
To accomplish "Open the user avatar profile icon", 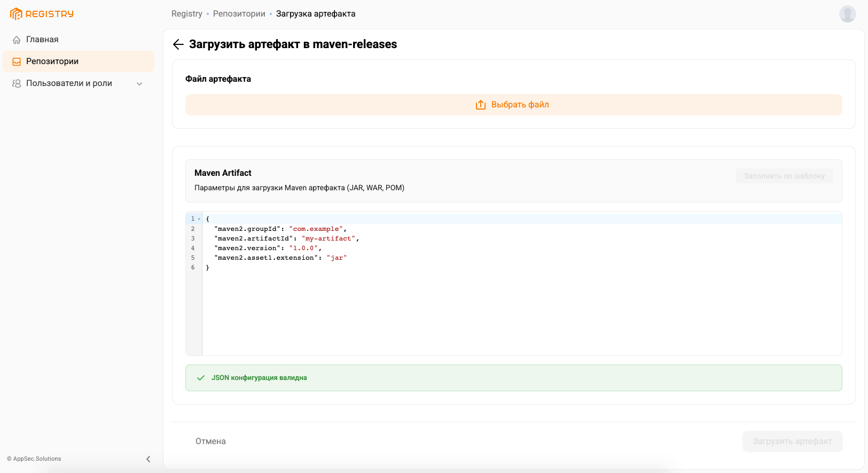I will 847,14.
